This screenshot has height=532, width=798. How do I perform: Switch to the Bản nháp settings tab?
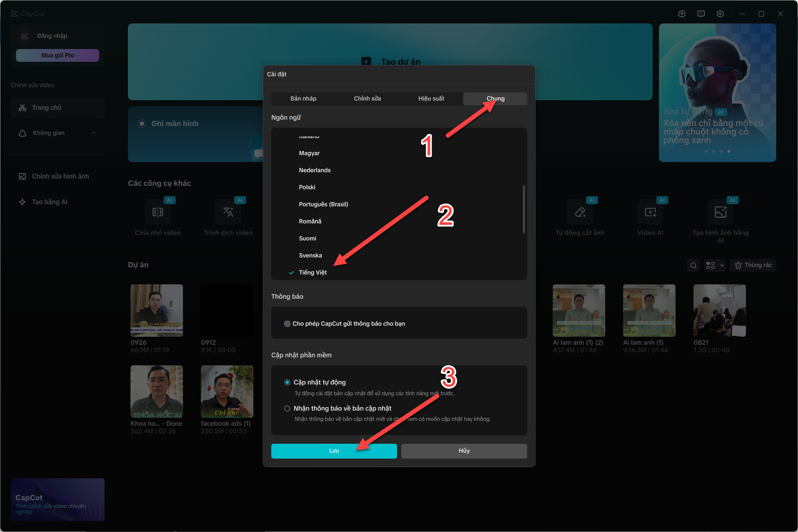(303, 98)
